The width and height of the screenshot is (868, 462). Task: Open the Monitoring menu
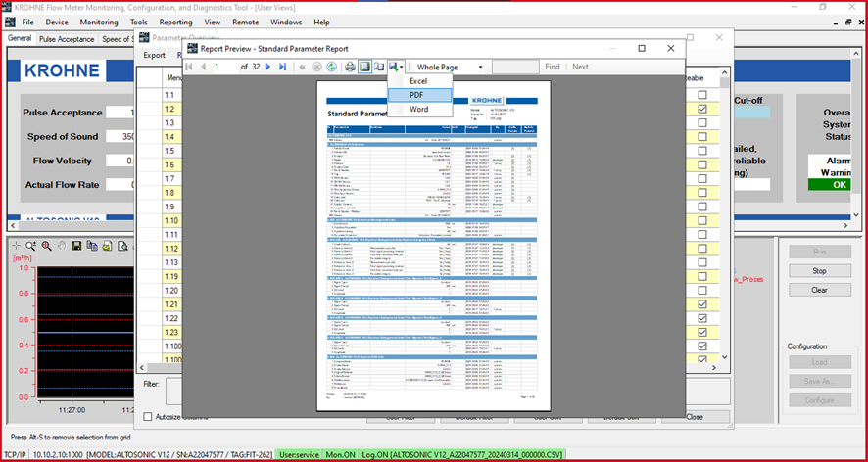(99, 23)
